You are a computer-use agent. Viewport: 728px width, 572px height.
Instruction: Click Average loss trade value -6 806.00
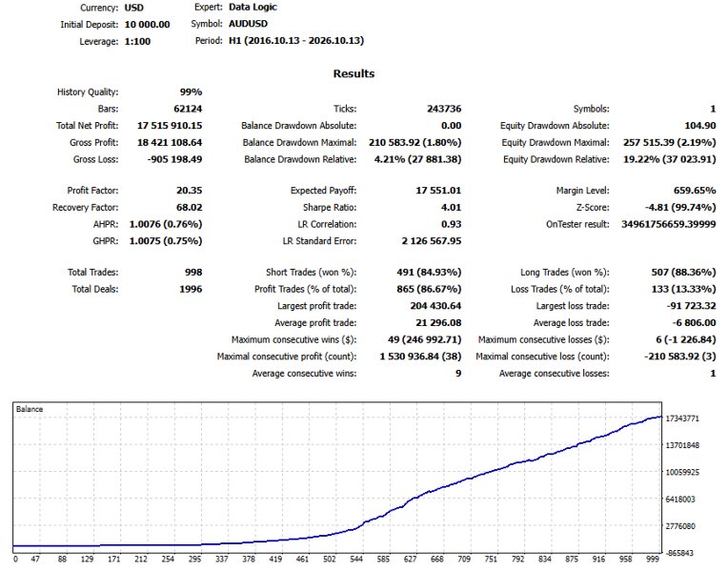(694, 323)
